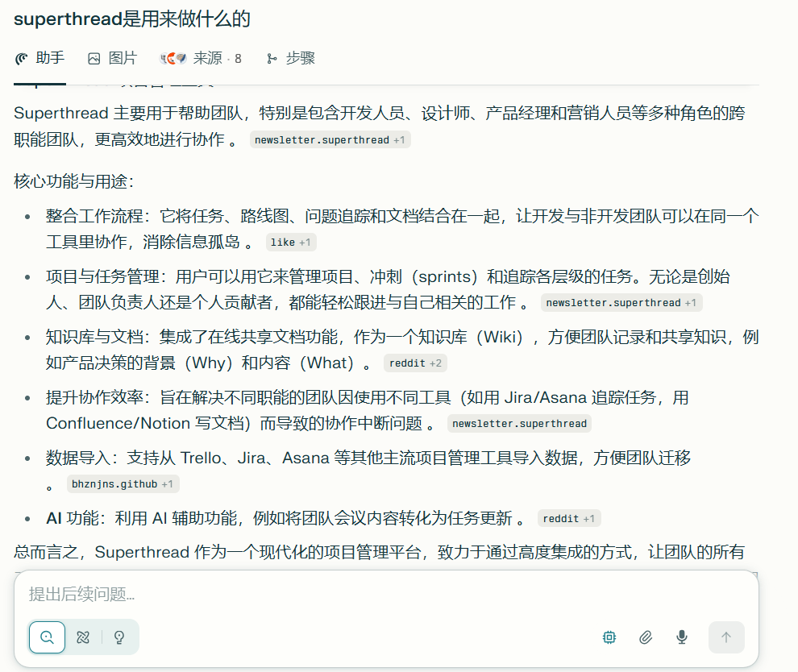Select the magnifier Search mode

coord(48,637)
